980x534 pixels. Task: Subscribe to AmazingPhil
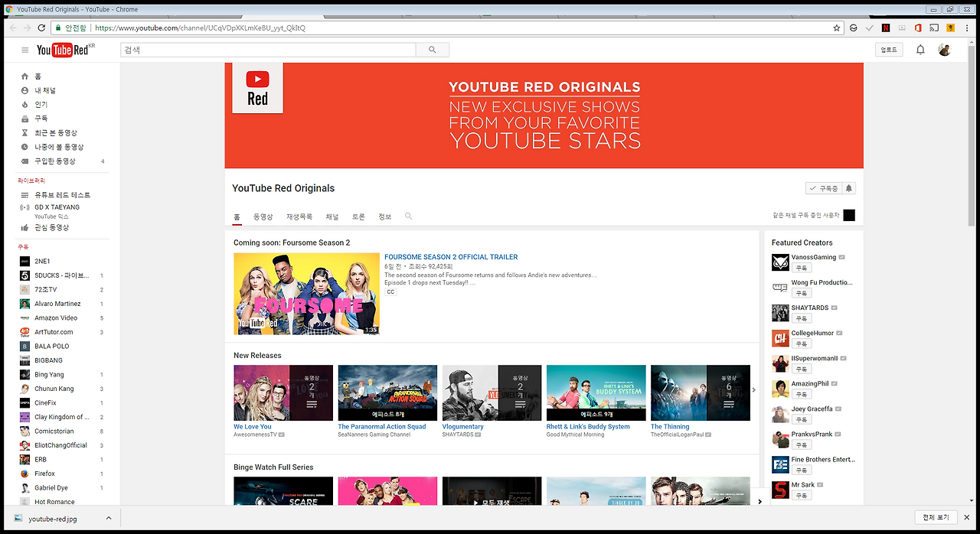[x=801, y=395]
